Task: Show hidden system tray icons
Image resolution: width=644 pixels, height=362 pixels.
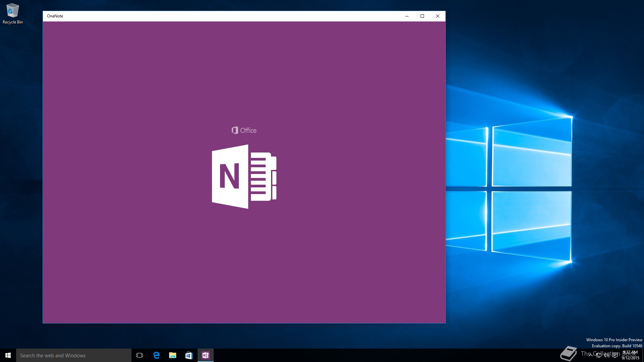Action: tap(590, 355)
